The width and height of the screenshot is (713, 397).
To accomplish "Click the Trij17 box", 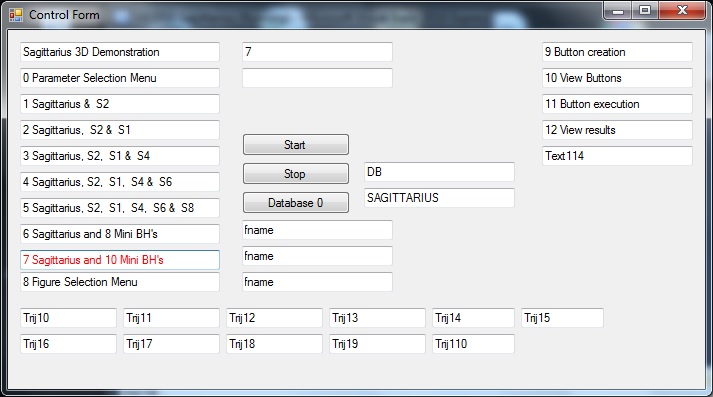I will (x=171, y=344).
